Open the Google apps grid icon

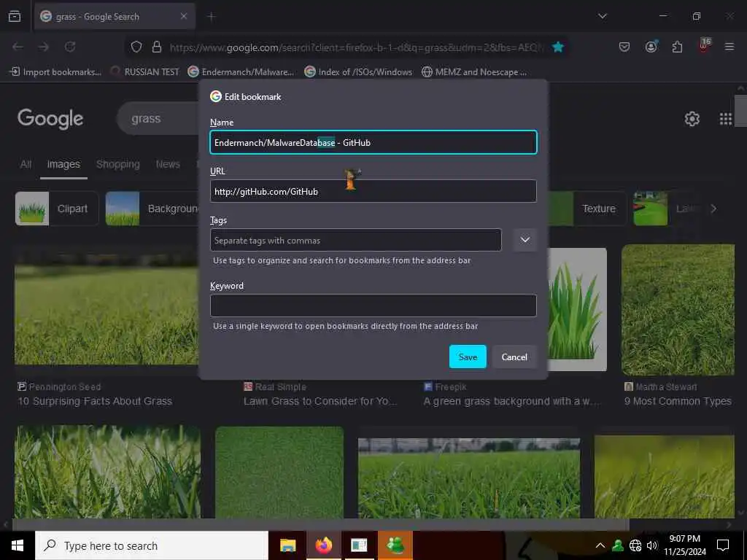click(x=726, y=119)
